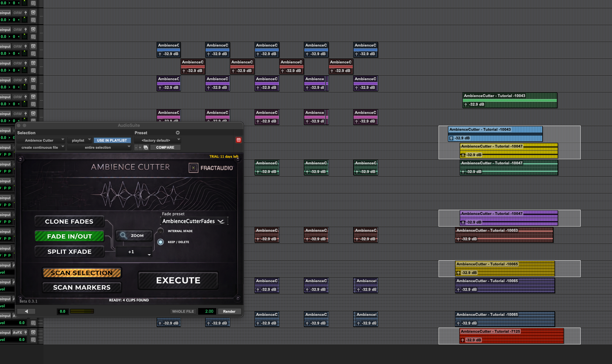Viewport: 612px width, 364px height.
Task: Click fader icon next to AvFX button
Action: tap(26, 332)
